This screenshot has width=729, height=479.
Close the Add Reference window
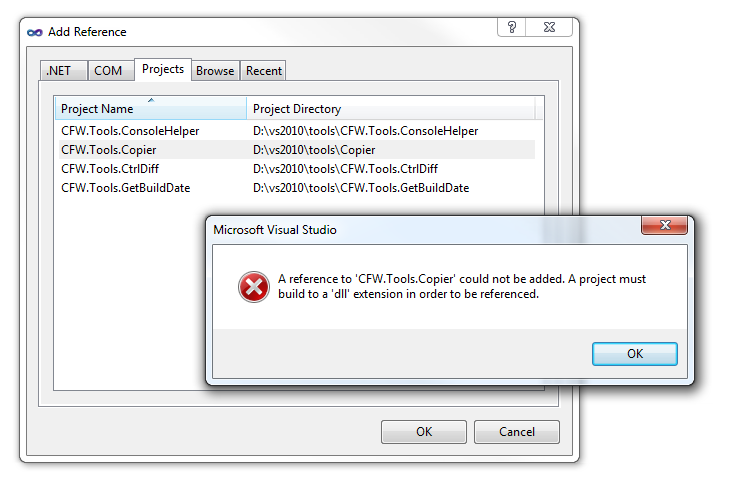click(x=549, y=27)
